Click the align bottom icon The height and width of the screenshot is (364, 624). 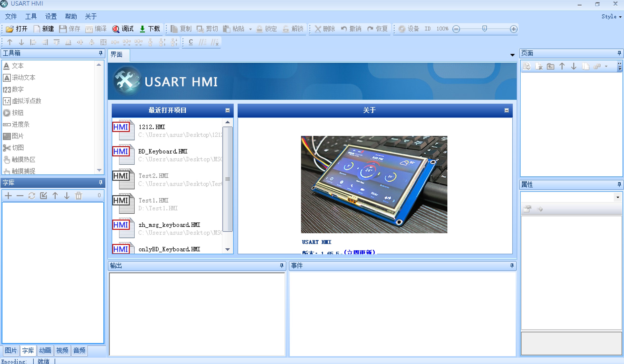click(68, 42)
